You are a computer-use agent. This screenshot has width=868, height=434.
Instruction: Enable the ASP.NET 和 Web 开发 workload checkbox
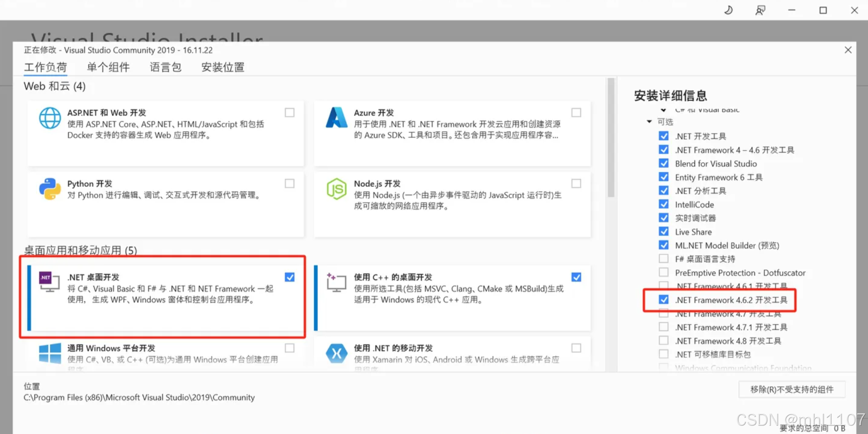tap(290, 113)
